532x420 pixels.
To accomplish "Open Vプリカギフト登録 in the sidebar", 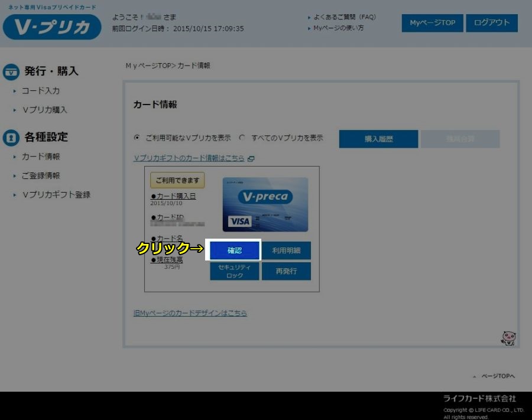I will [56, 194].
